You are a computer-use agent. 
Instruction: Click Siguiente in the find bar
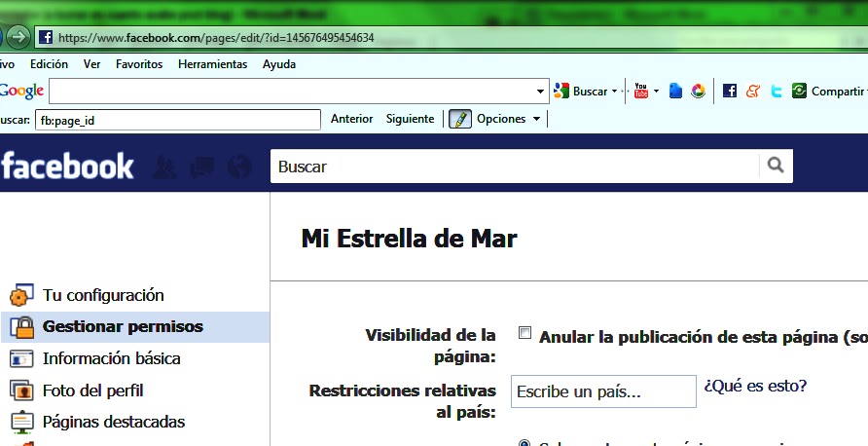pyautogui.click(x=411, y=119)
